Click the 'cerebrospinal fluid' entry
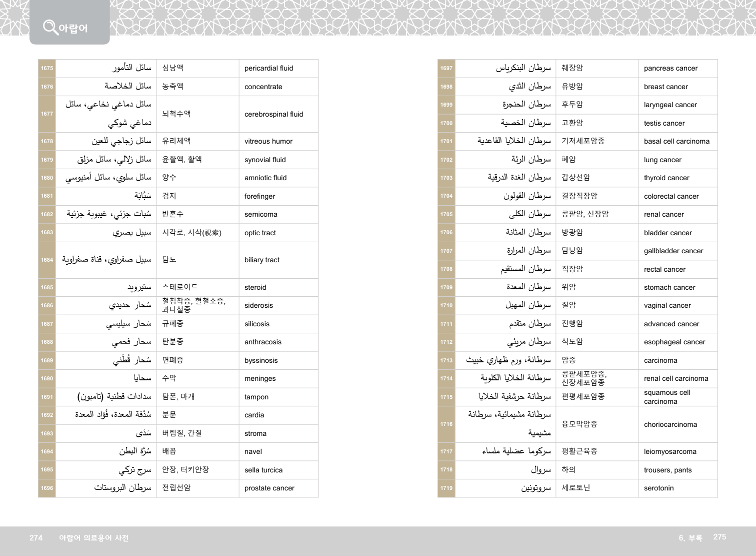The image size is (756, 556). click(273, 114)
